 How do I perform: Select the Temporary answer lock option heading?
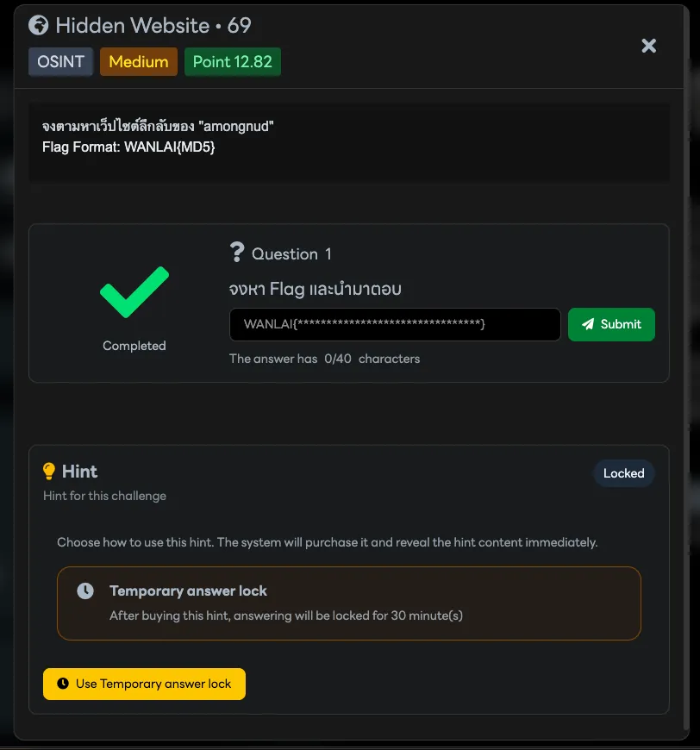188,591
